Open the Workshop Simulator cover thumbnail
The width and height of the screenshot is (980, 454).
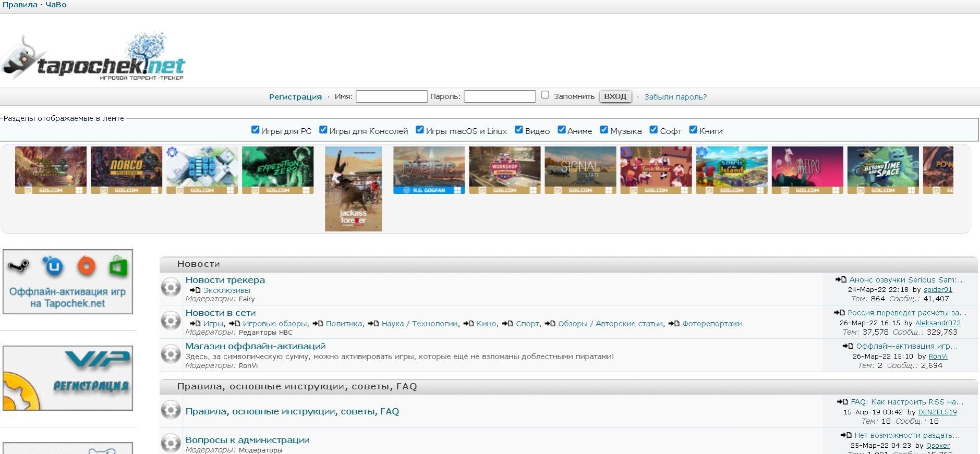[504, 170]
